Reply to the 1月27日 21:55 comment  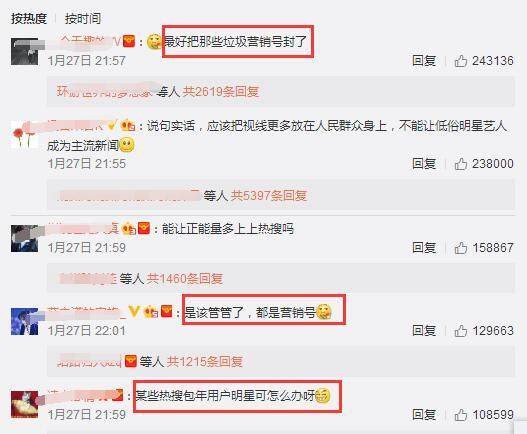424,164
